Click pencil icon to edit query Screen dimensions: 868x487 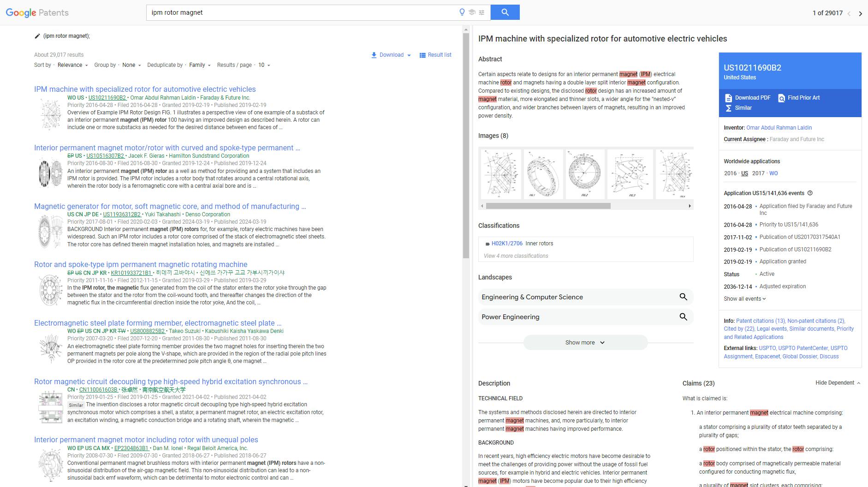37,36
